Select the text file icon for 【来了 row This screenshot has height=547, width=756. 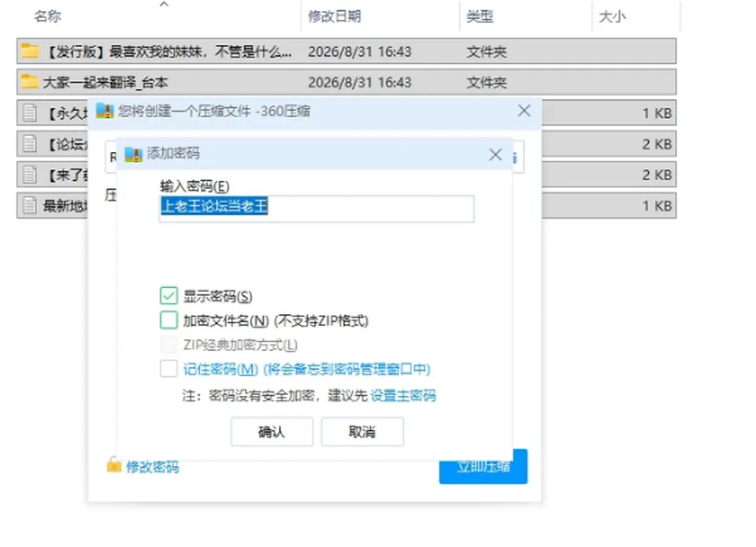tap(30, 175)
